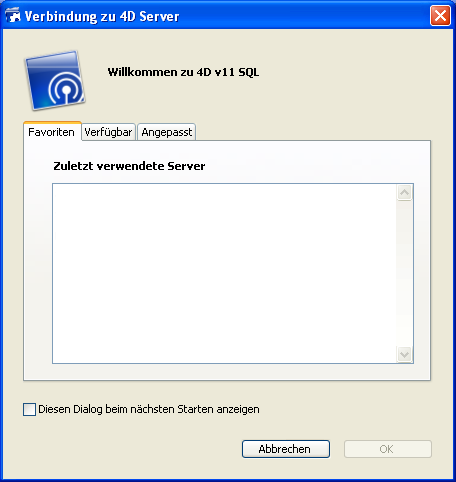Click the Zuletzt verwendete Server label
Screen dimensions: 456x482
(x=129, y=166)
